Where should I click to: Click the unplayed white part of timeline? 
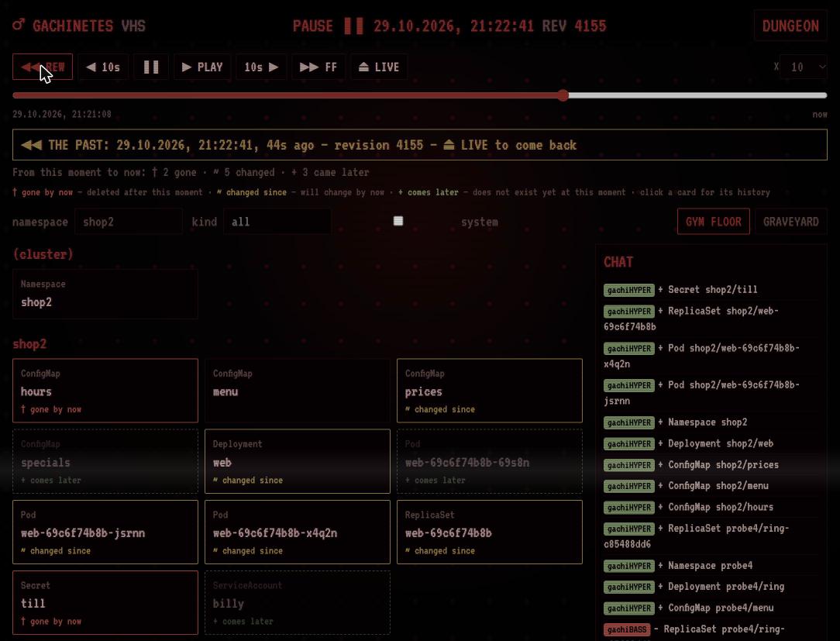[x=697, y=95]
